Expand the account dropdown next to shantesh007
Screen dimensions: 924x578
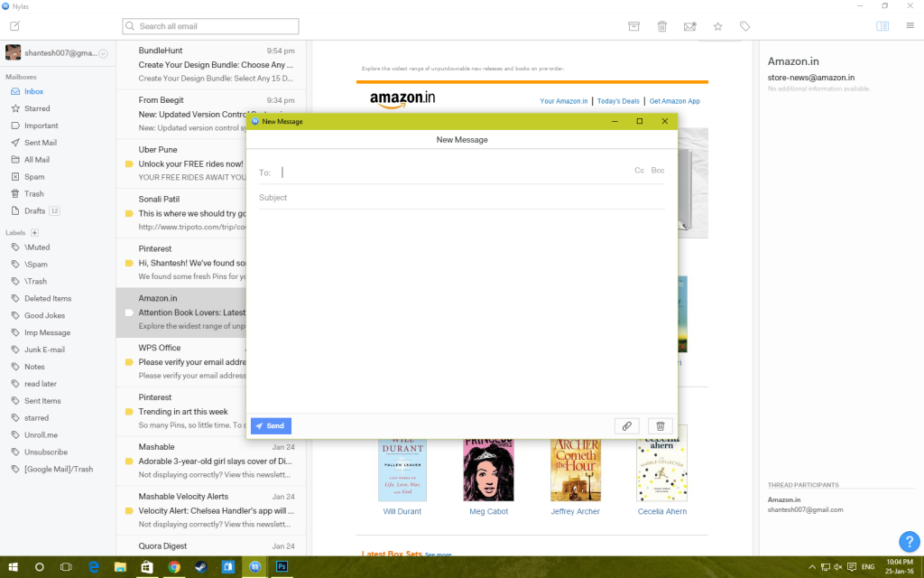(x=103, y=53)
